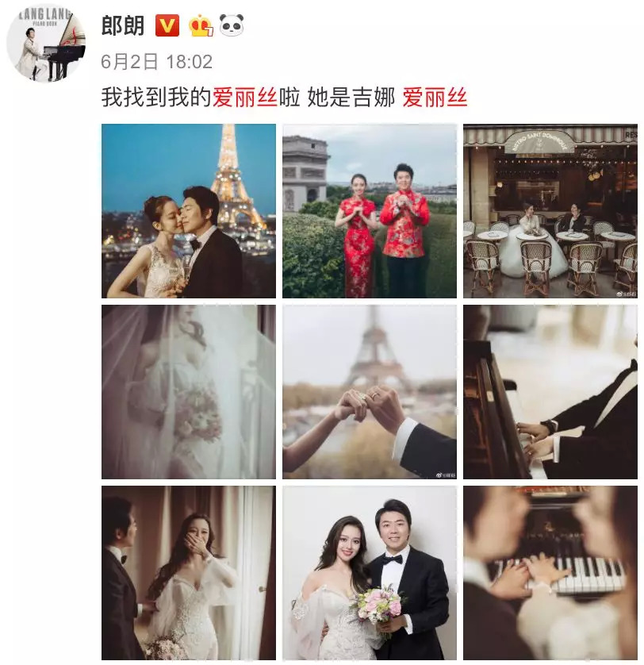View the Eiffel Tower night kiss photo
The image size is (644, 665).
(x=189, y=211)
